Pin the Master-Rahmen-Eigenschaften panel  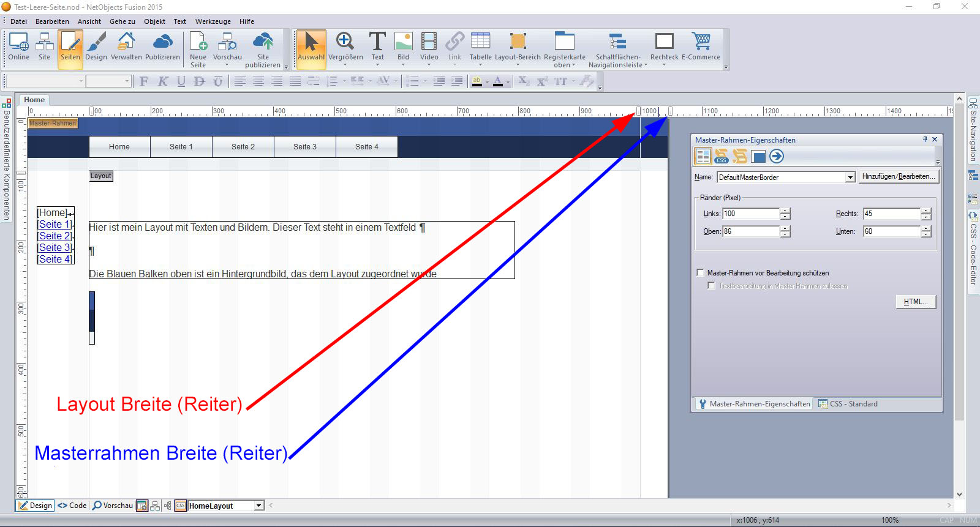coord(925,140)
